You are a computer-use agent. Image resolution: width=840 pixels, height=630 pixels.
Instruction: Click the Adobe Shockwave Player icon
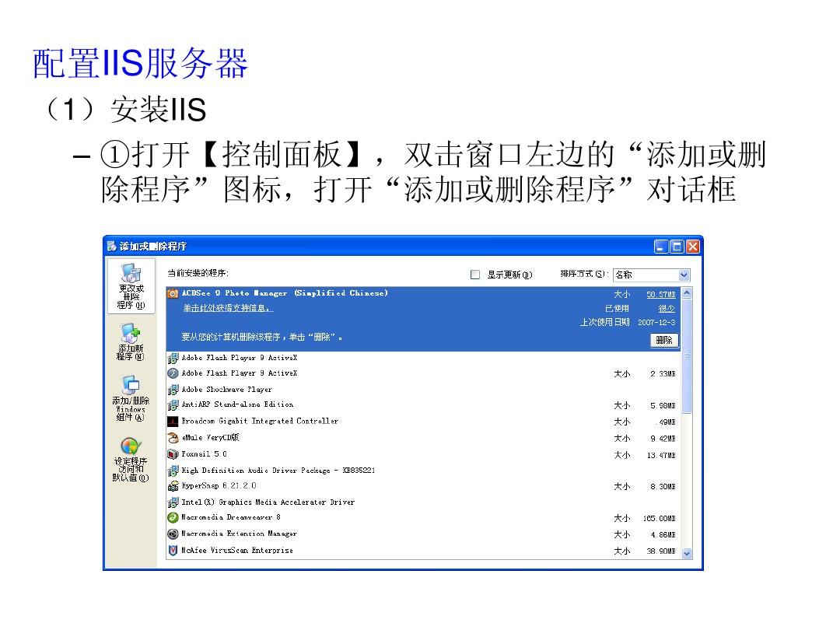pos(173,390)
